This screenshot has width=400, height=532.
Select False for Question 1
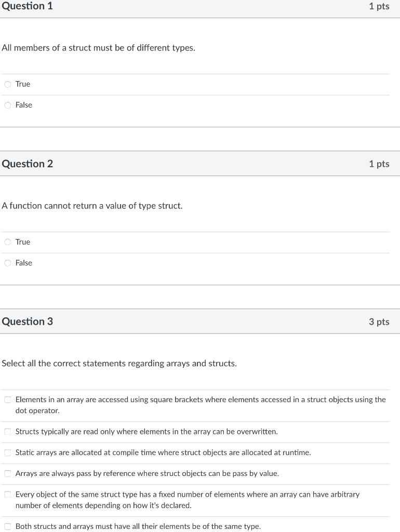tap(8, 105)
